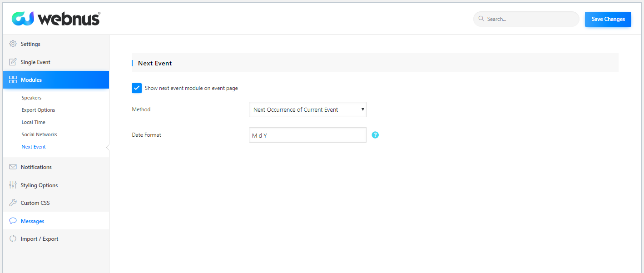Open the Method dropdown
This screenshot has height=273, width=644.
(x=307, y=109)
